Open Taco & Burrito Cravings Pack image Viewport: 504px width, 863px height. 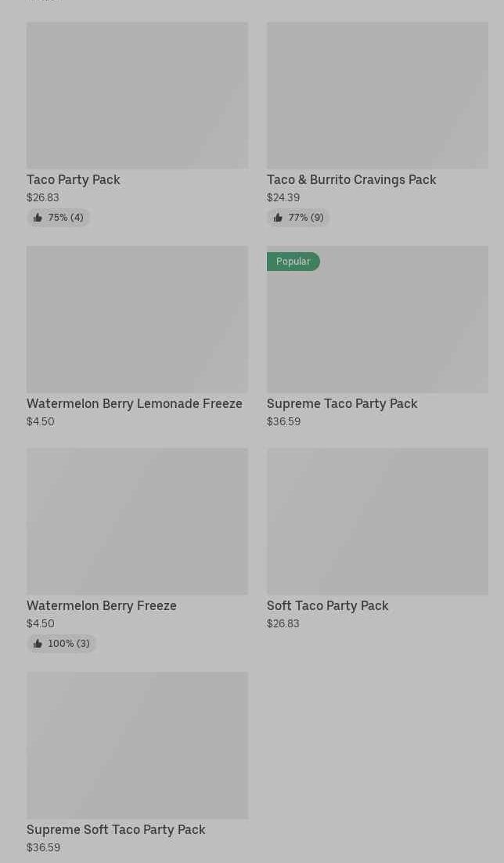pyautogui.click(x=377, y=95)
